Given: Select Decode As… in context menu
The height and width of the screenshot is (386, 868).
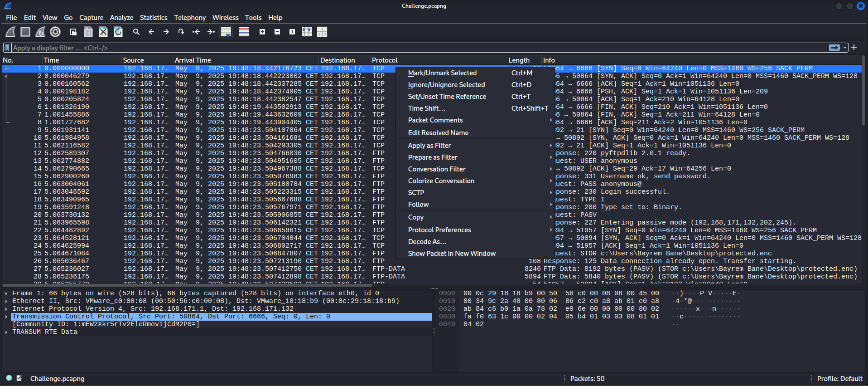Looking at the screenshot, I should pos(475,242).
